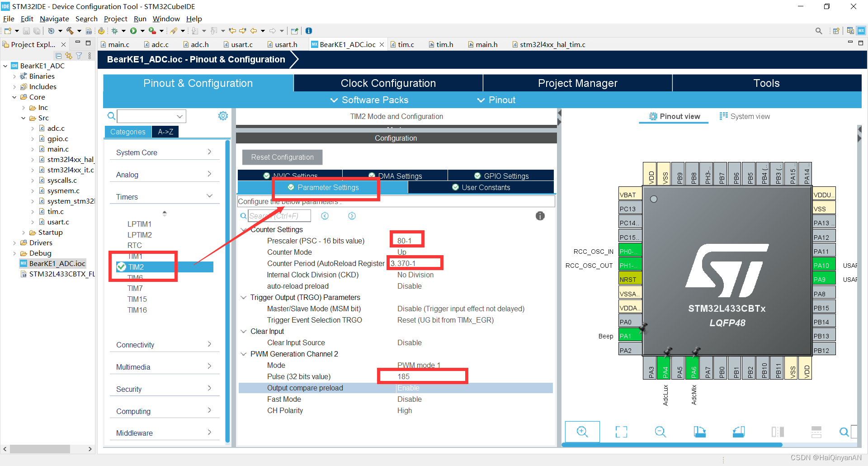Screen dimensions: 868x466
Task: Click the parameter search input field
Action: coord(279,216)
